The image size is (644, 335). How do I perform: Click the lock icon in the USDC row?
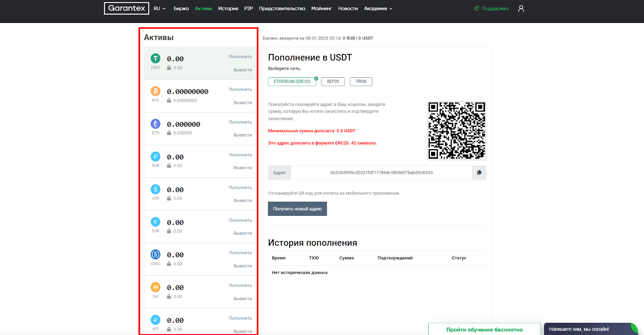tap(169, 264)
